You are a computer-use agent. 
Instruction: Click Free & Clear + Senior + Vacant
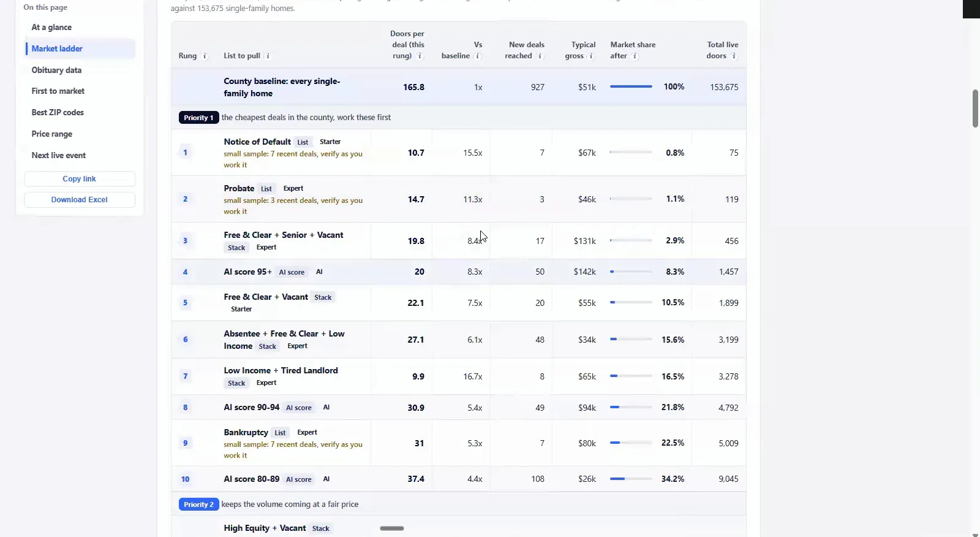click(x=284, y=235)
